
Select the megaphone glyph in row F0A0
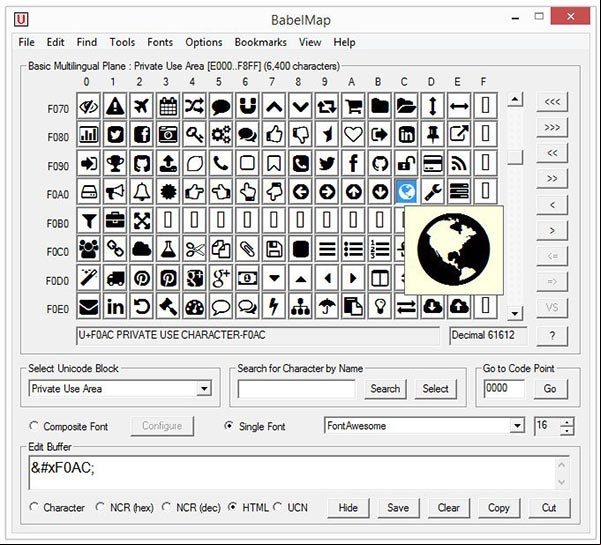coord(115,192)
